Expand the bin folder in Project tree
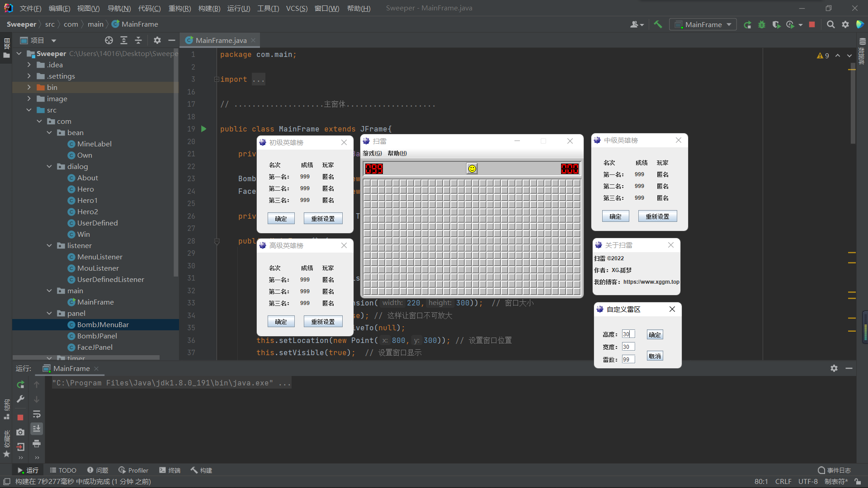 (29, 87)
